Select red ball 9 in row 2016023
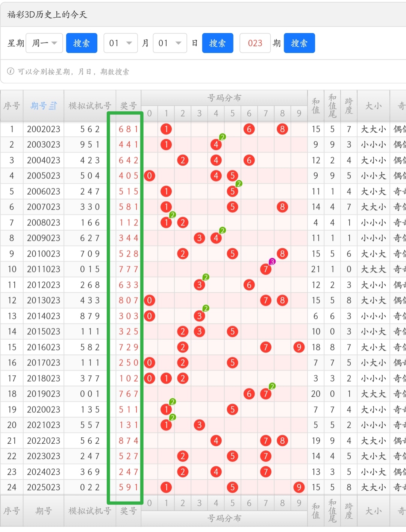 298,347
